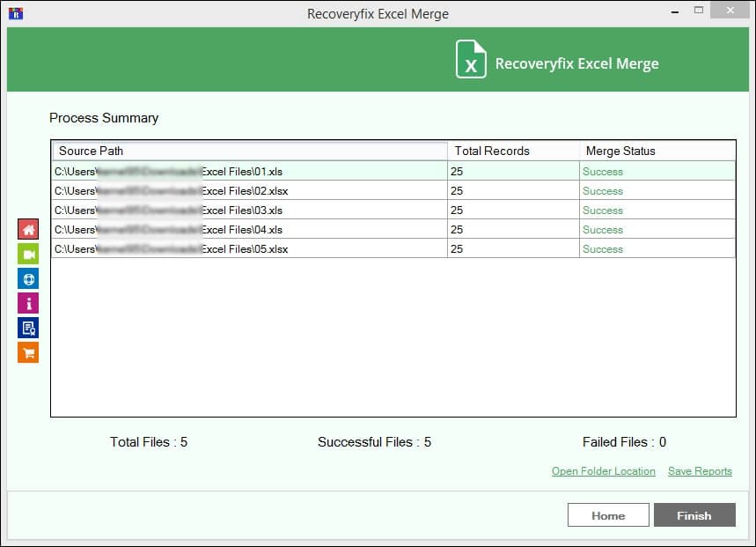Screen dimensions: 756x547
Task: Click the Process Summary heading
Action: [104, 118]
